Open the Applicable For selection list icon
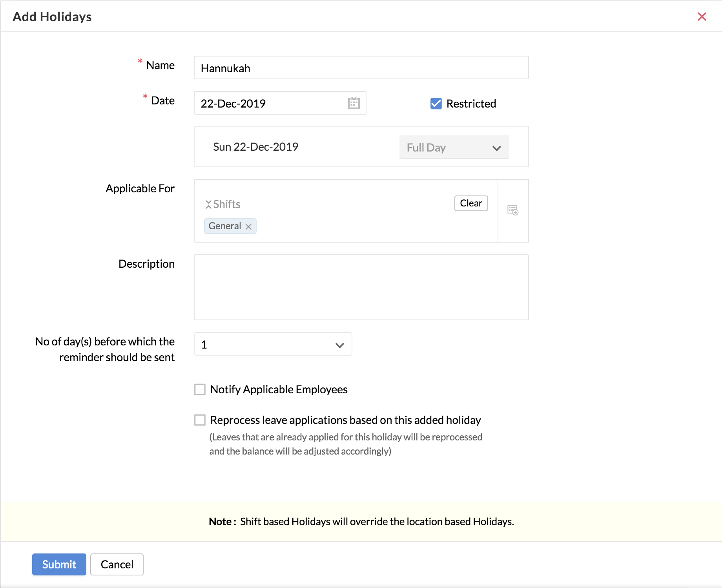 (x=513, y=210)
